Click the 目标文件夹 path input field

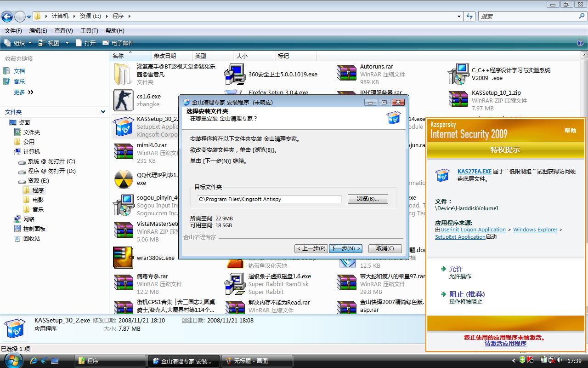point(270,199)
